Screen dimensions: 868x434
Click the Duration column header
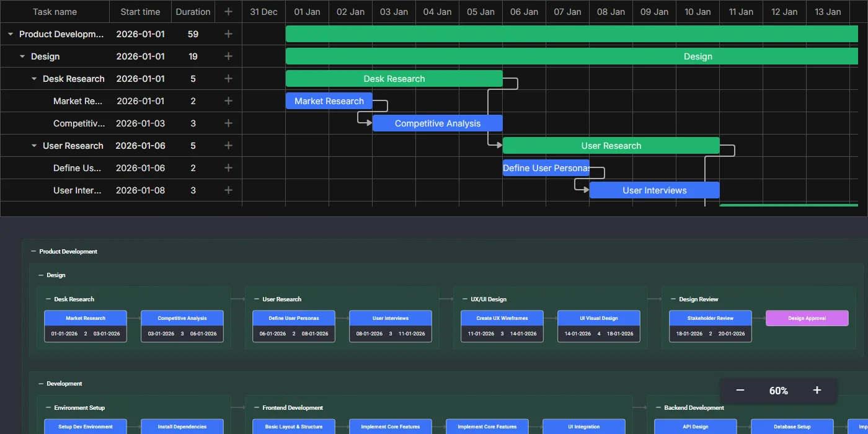coord(193,12)
